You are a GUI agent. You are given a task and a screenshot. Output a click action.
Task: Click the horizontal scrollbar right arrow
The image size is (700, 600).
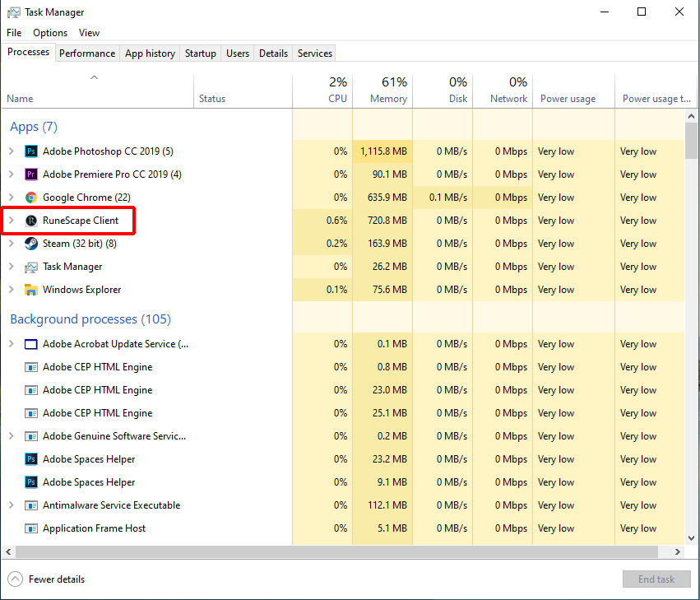click(x=678, y=552)
